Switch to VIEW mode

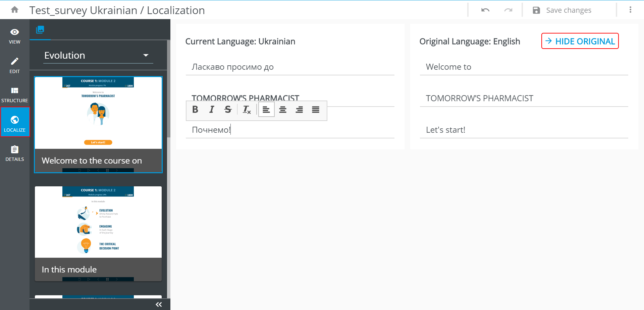pos(14,36)
